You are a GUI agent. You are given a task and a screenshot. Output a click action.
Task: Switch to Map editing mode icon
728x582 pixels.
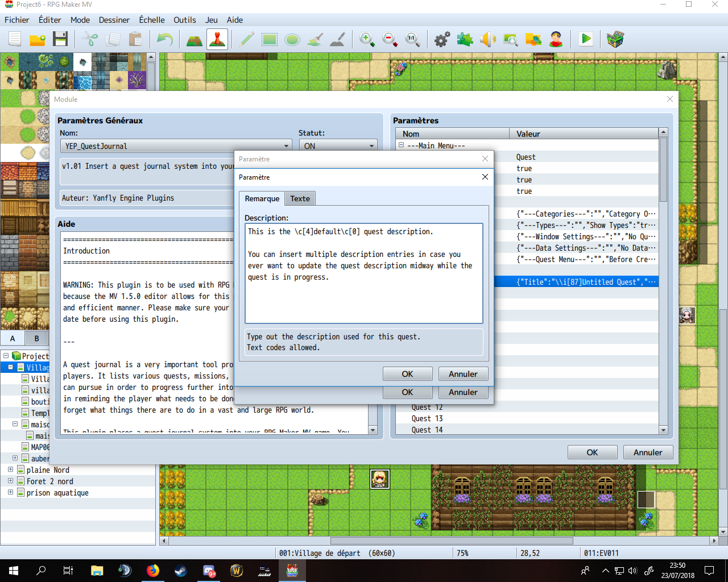pos(195,39)
